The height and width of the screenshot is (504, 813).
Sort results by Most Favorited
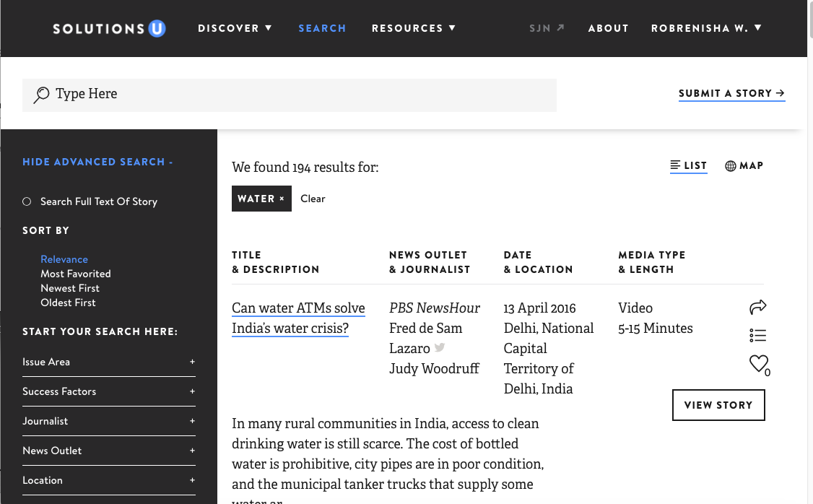[x=76, y=274]
